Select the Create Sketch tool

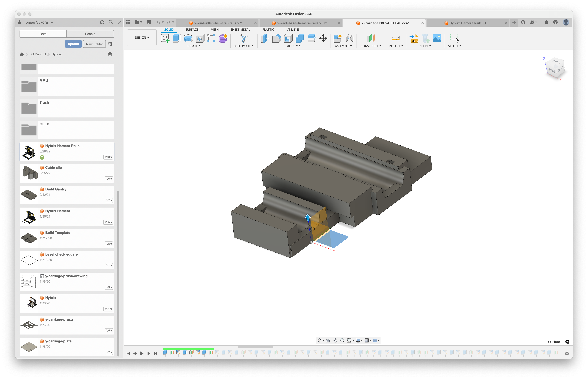click(x=165, y=38)
